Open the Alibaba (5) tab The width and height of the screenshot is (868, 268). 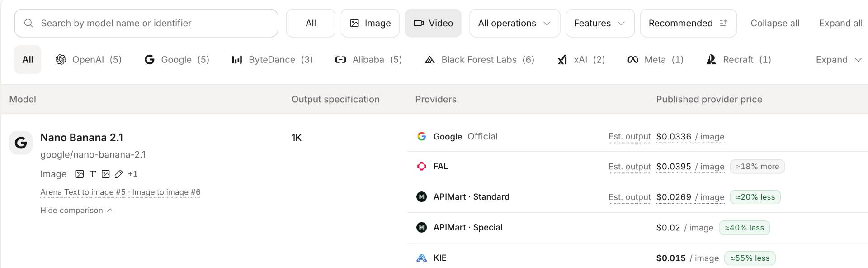368,60
